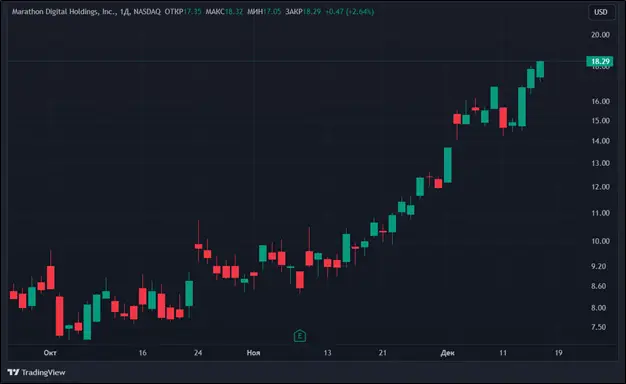
Task: Click the earnings E marker icon
Action: 300,336
